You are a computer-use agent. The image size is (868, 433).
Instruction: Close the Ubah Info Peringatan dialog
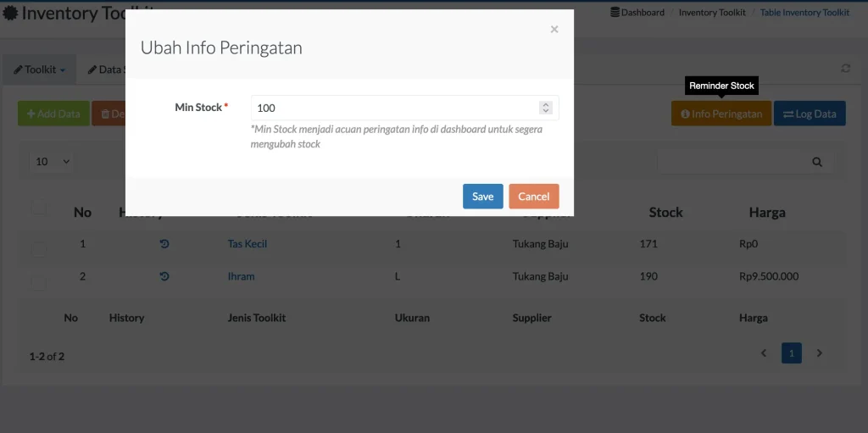point(554,30)
